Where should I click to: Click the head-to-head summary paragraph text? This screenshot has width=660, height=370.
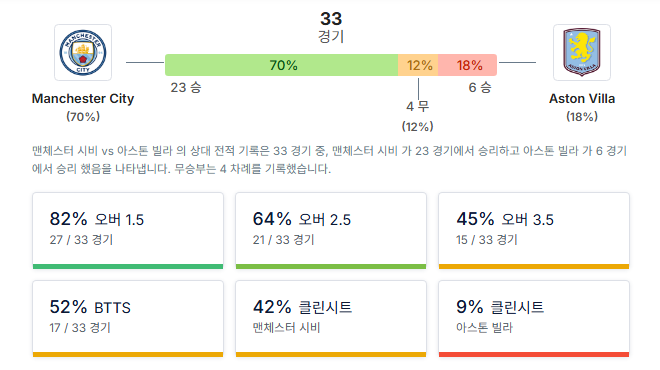[330, 160]
